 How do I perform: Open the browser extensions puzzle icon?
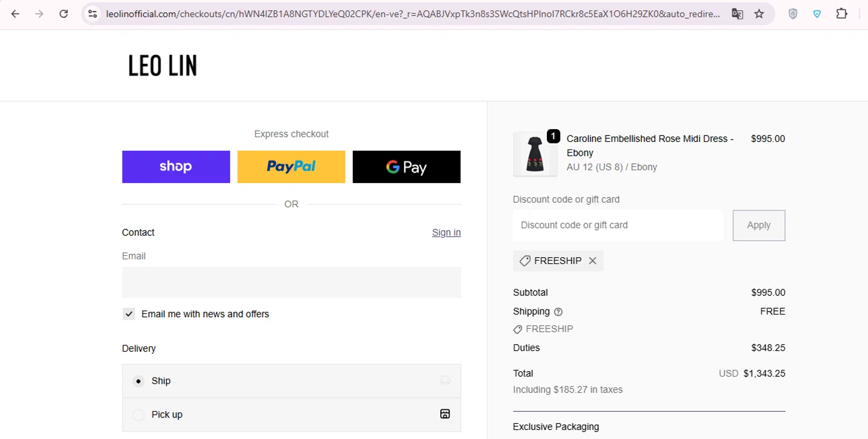pos(842,14)
